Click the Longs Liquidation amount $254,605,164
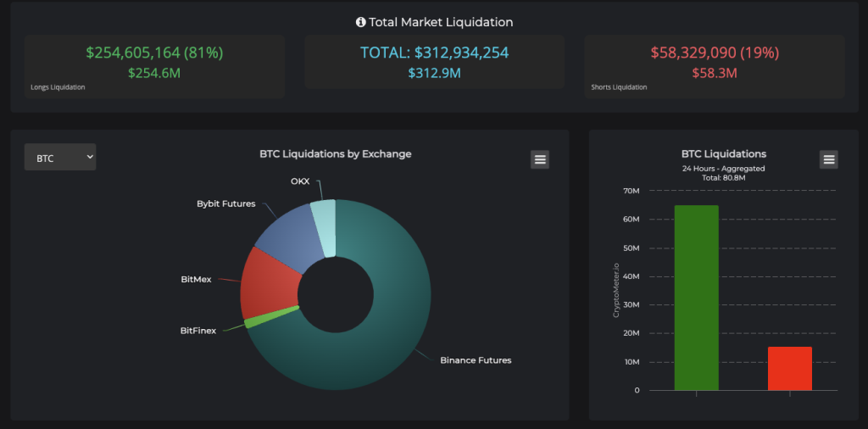 point(154,53)
